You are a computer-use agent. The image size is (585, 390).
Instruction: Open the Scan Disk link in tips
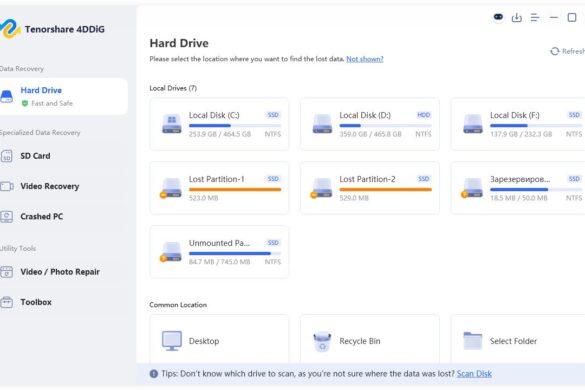tap(474, 374)
